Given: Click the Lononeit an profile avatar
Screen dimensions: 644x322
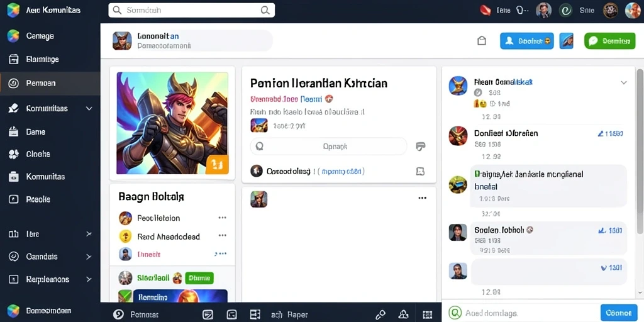Looking at the screenshot, I should 122,41.
